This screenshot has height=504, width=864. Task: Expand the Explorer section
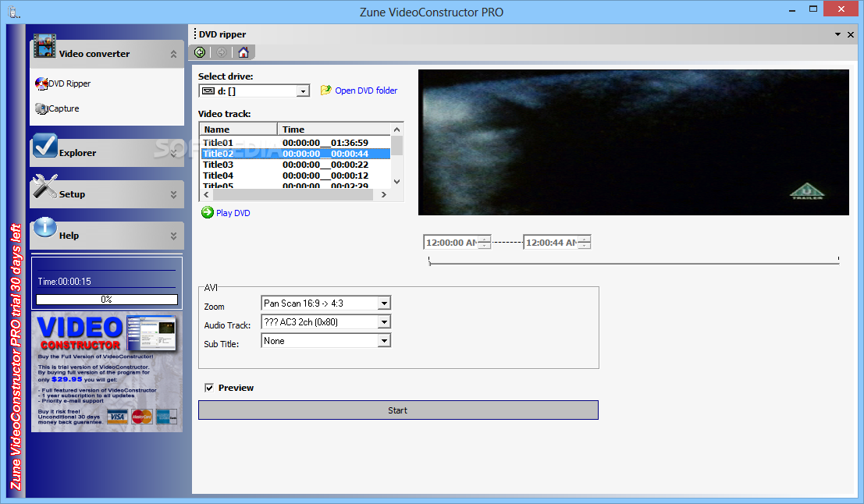(x=173, y=153)
